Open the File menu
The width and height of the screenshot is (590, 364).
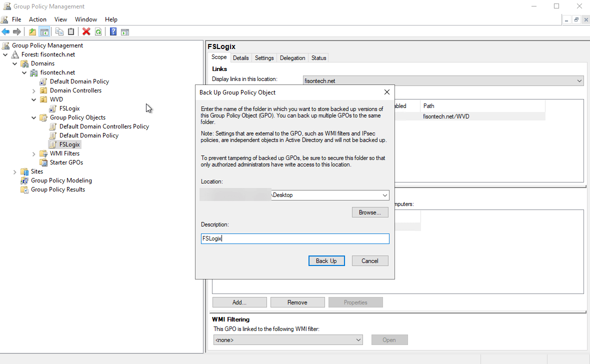(16, 19)
